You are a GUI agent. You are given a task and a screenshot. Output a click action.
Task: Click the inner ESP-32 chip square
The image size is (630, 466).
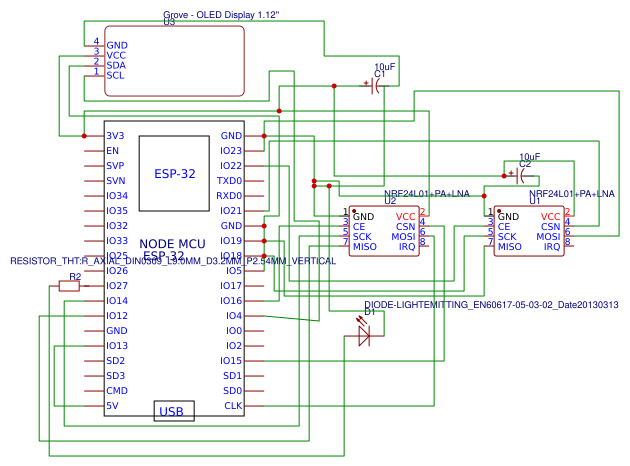[x=174, y=173]
